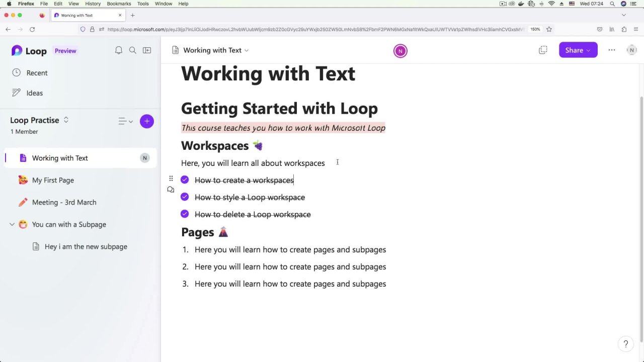The image size is (644, 362).
Task: Click the notifications bell icon
Action: click(119, 50)
